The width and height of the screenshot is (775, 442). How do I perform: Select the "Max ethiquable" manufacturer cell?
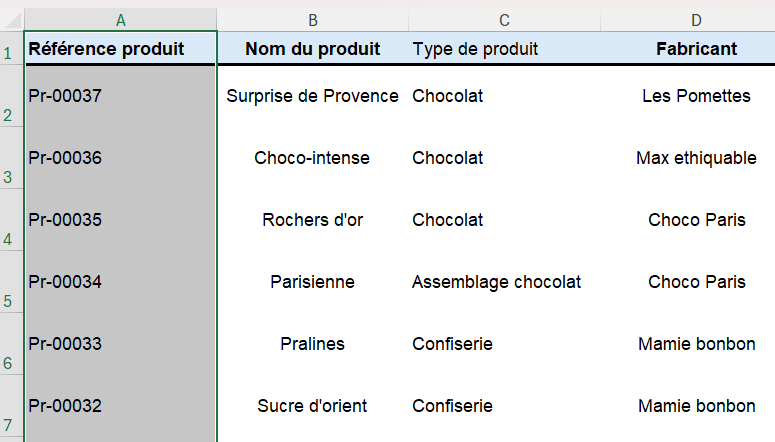coord(696,158)
